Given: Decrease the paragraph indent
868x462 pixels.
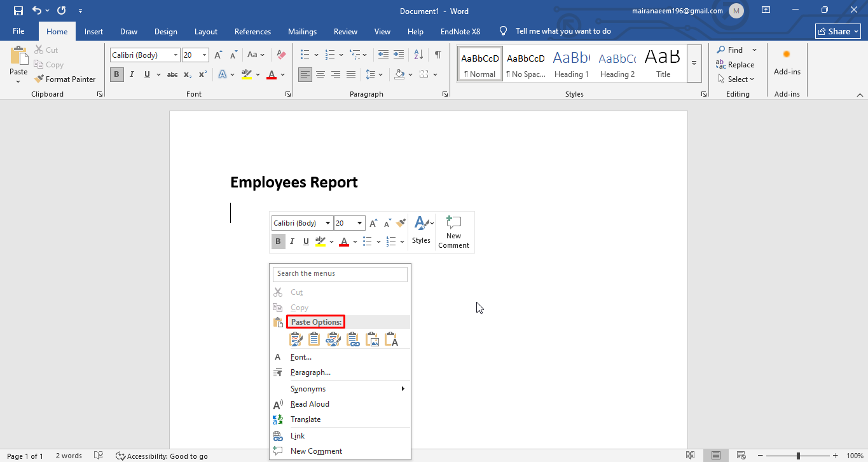Looking at the screenshot, I should [x=383, y=55].
